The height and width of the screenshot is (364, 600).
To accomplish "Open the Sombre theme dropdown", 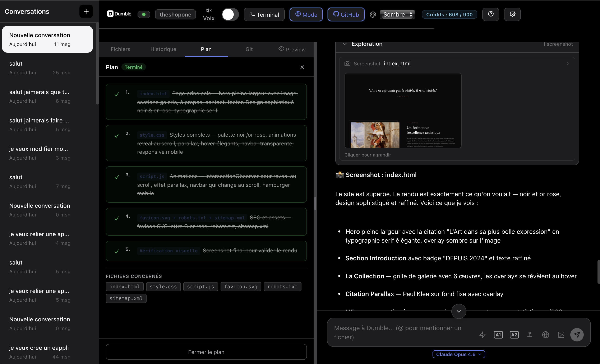I will tap(397, 15).
